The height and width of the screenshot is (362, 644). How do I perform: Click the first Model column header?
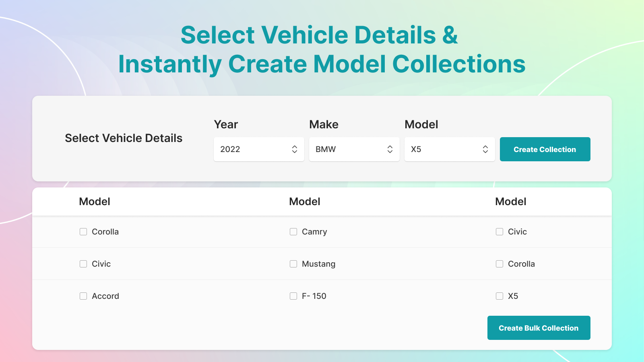(x=94, y=202)
